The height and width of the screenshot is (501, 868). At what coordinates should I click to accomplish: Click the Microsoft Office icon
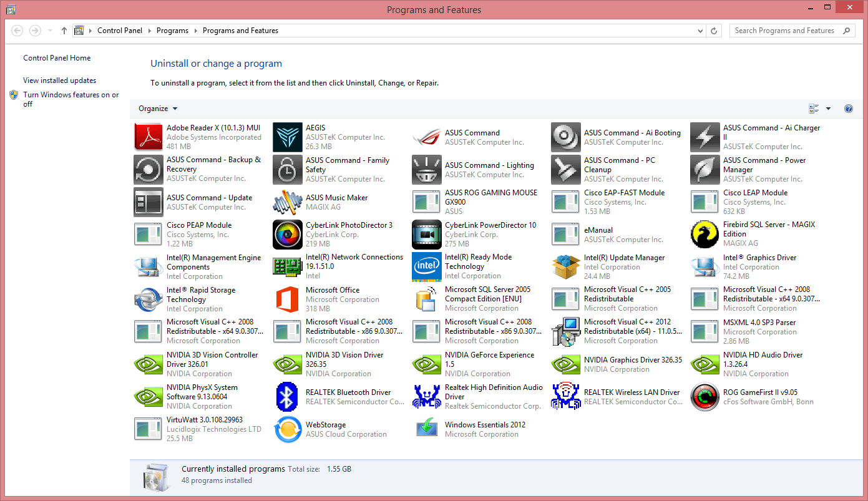coord(288,299)
